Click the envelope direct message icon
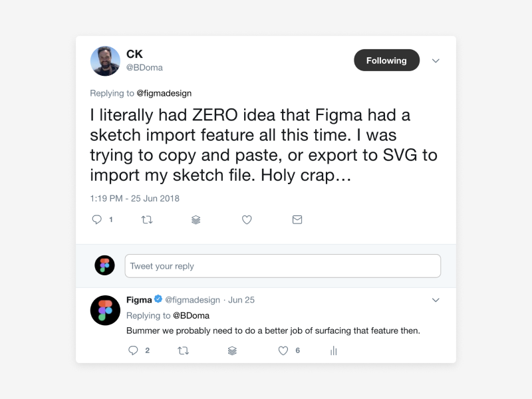532x399 pixels. 297,219
